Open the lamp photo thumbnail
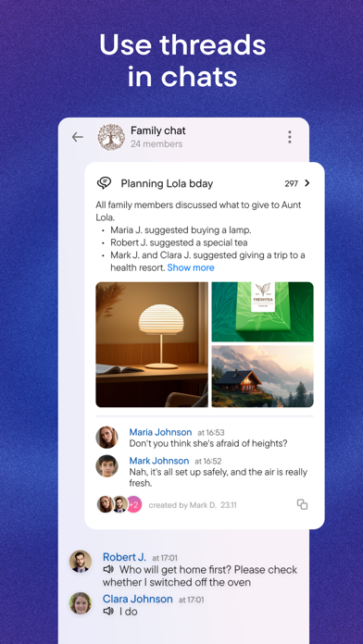 (152, 344)
